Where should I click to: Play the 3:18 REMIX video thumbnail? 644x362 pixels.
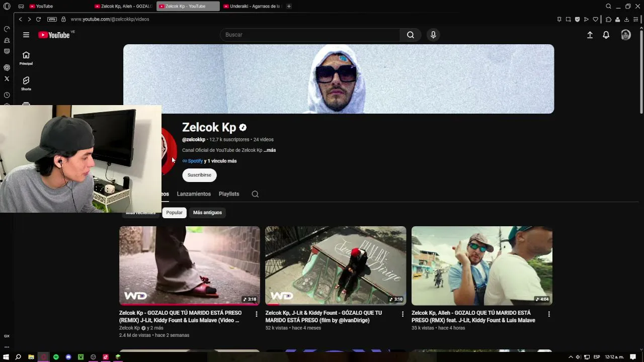pyautogui.click(x=190, y=265)
